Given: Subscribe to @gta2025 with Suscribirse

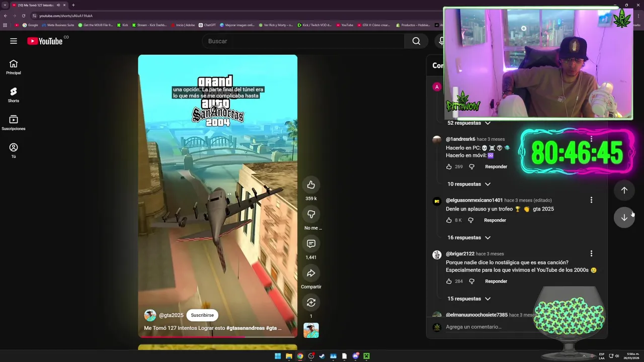Looking at the screenshot, I should (202, 315).
